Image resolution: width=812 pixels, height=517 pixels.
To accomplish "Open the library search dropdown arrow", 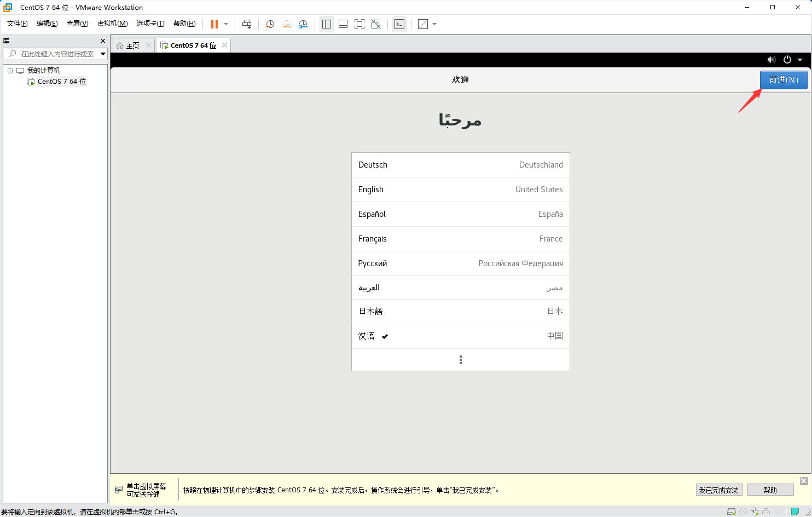I will pos(103,54).
